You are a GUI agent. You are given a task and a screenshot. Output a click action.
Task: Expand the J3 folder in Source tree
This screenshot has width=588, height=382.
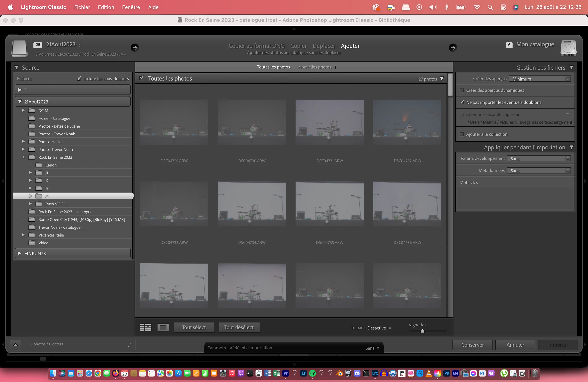coord(30,188)
